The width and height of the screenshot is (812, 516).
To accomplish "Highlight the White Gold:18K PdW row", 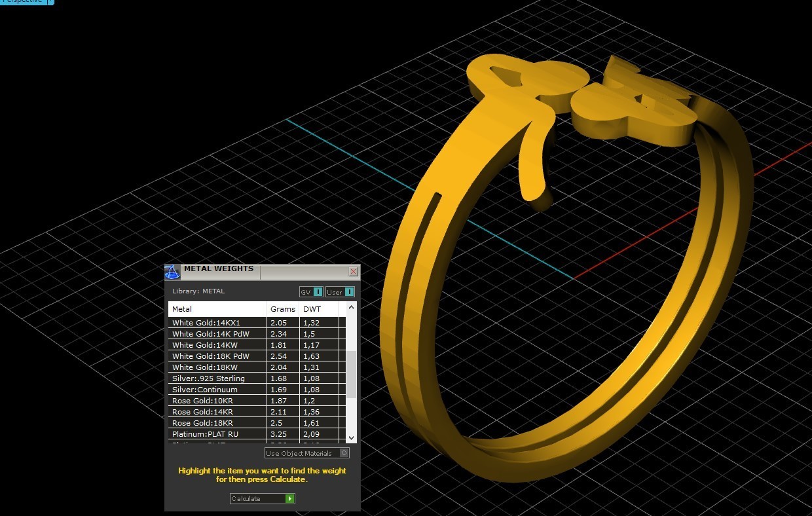I will point(216,356).
